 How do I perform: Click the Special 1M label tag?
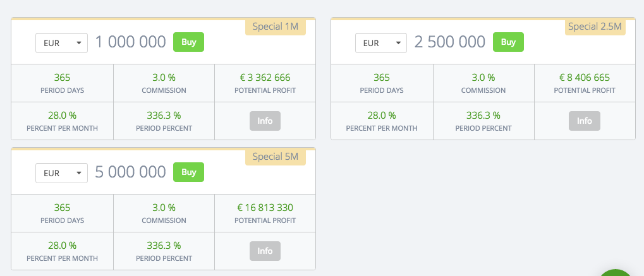point(275,27)
